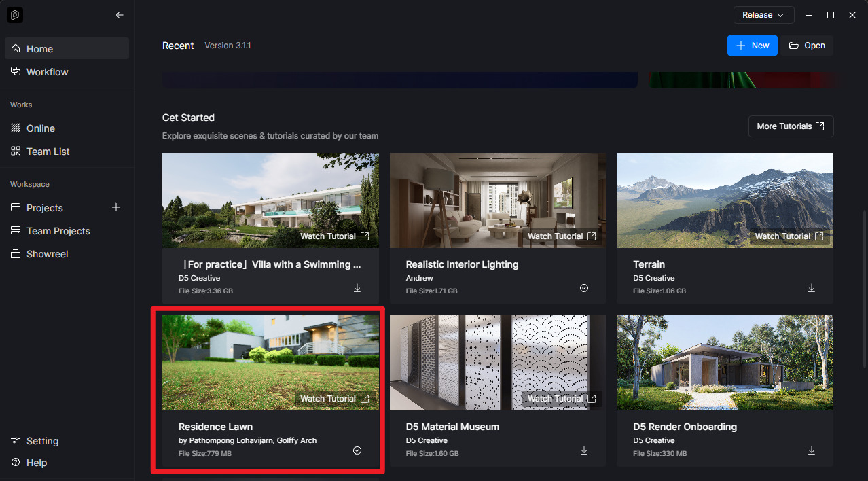This screenshot has width=868, height=481.
Task: Open the D5 Material Museum thumbnail
Action: coord(498,363)
